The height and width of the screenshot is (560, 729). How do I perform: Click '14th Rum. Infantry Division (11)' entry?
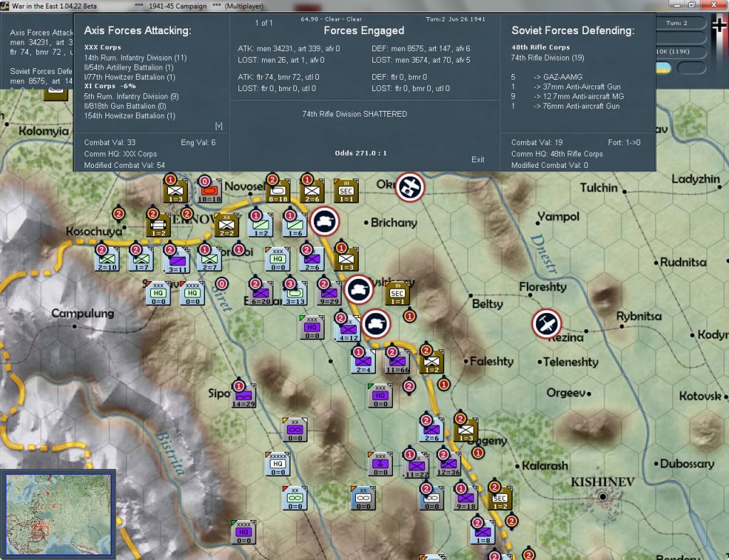point(135,58)
